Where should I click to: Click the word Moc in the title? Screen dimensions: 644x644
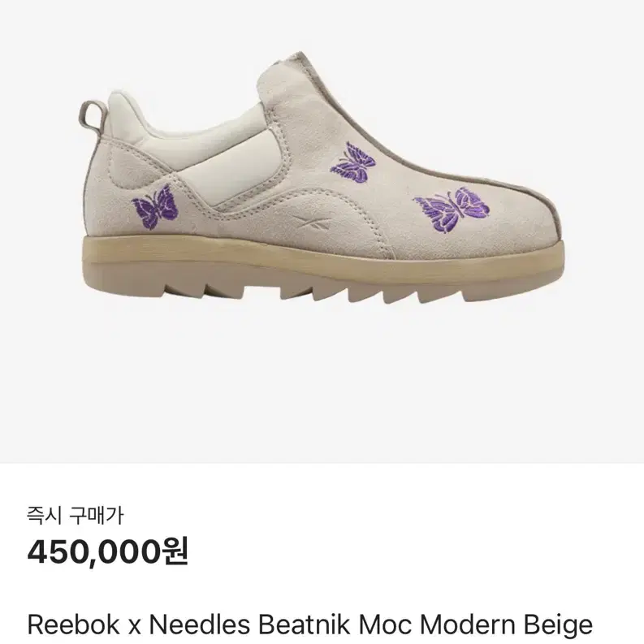point(385,625)
